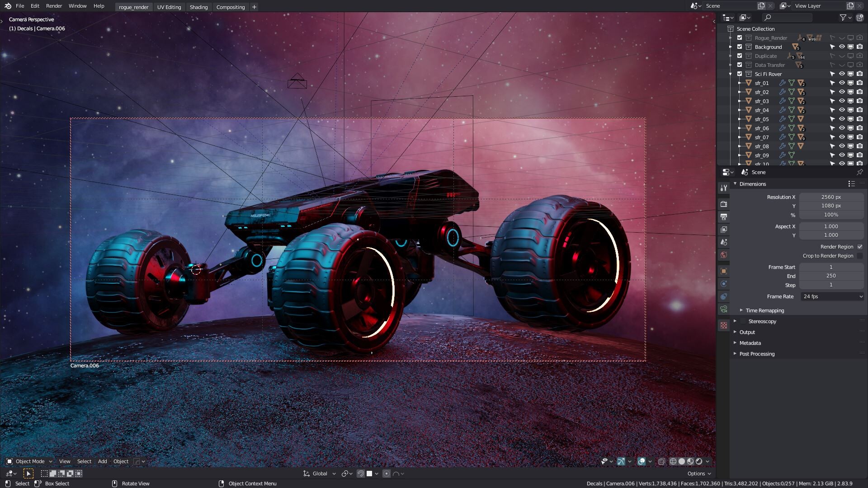Open the Options dropdown

click(699, 474)
